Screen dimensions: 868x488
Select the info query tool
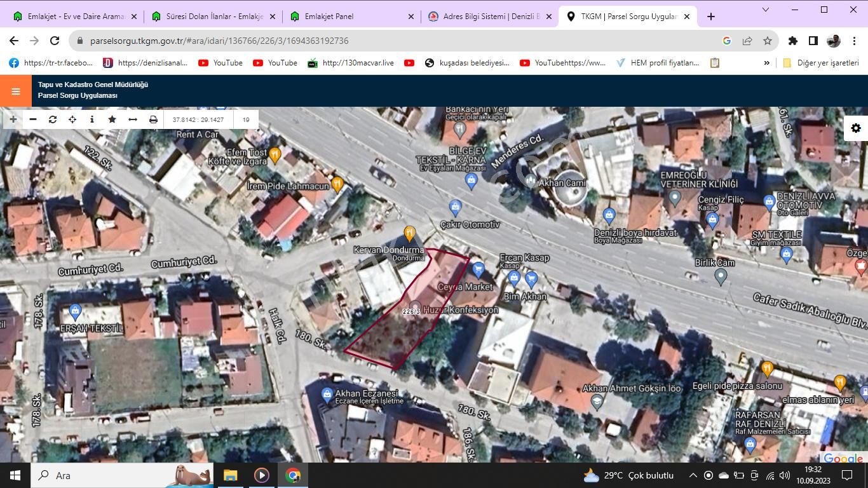click(x=92, y=119)
